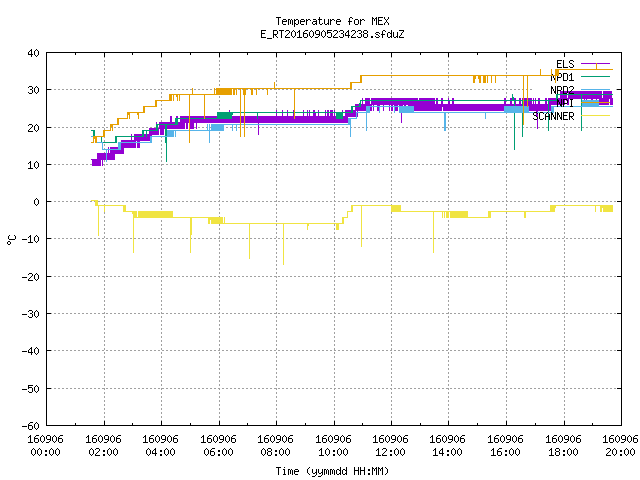Click the purple ELS legend line sample
Screen dimensions: 640x480
596,64
